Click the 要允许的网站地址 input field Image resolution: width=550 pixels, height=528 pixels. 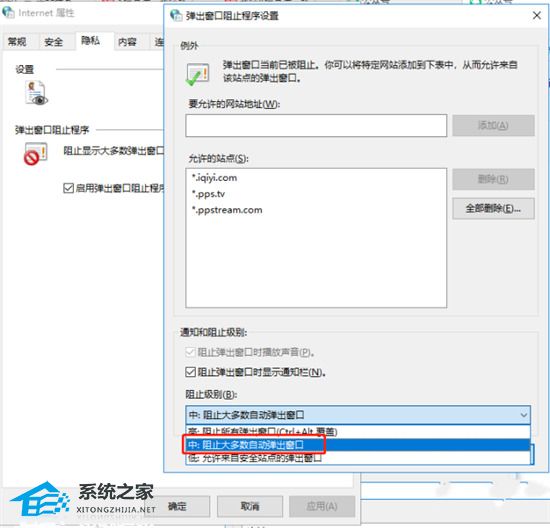click(x=316, y=125)
